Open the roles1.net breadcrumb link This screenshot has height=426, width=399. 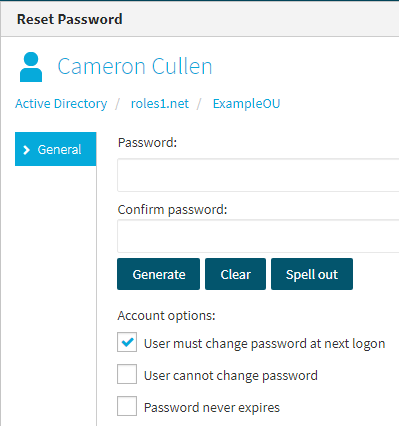point(160,104)
